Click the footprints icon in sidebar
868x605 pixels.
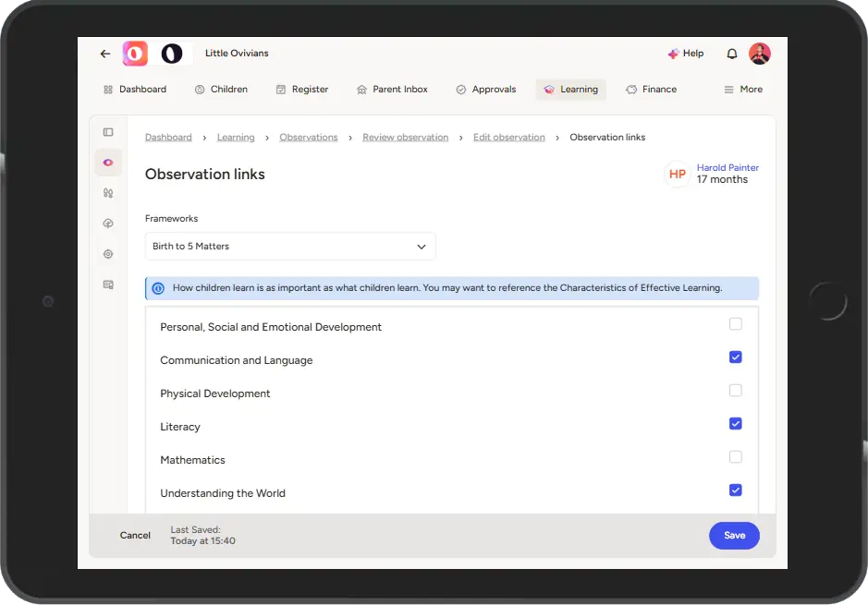pyautogui.click(x=108, y=193)
